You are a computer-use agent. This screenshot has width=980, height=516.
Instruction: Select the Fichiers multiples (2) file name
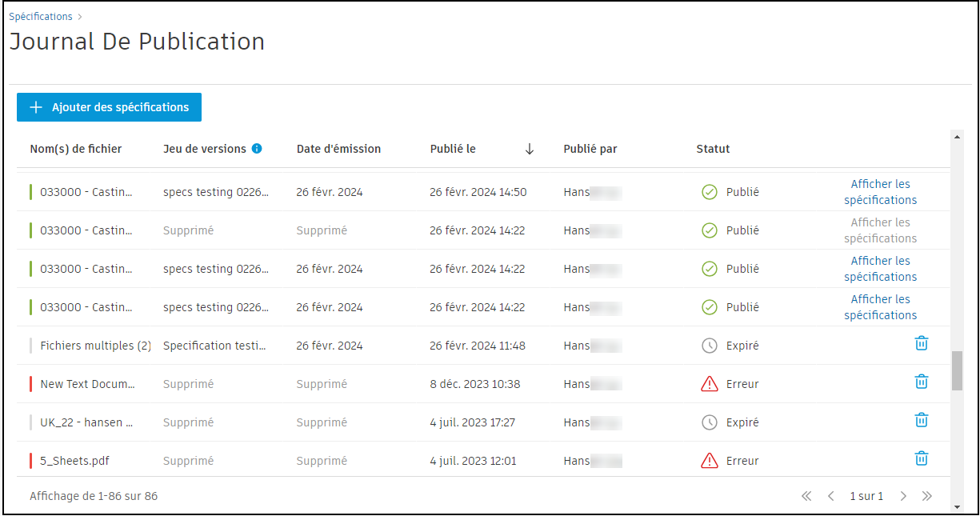(x=95, y=346)
